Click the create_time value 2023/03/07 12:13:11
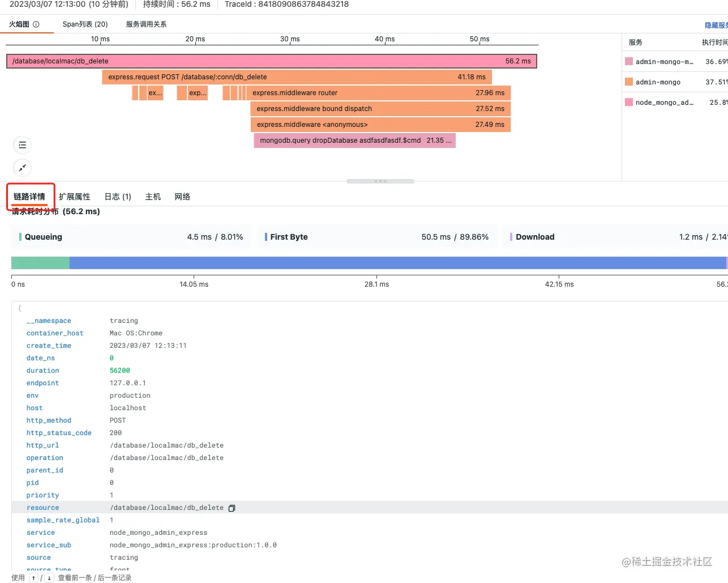This screenshot has width=728, height=583. pos(148,346)
